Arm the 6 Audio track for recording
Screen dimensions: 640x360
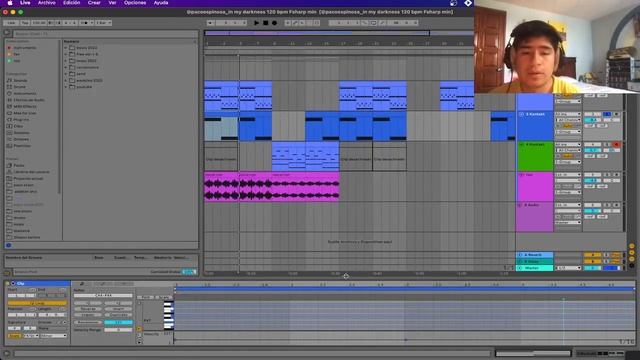616,205
